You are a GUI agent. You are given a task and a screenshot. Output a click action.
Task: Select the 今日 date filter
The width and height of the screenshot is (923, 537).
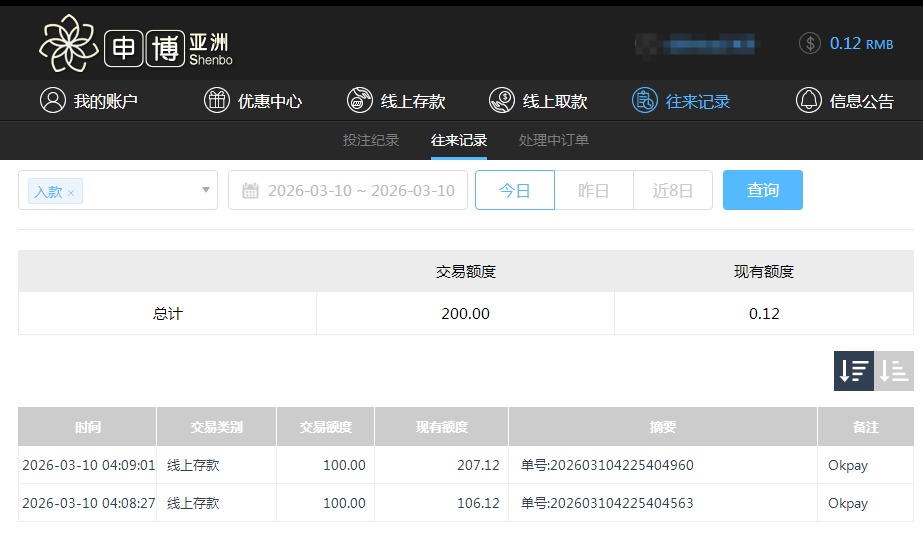(x=514, y=190)
